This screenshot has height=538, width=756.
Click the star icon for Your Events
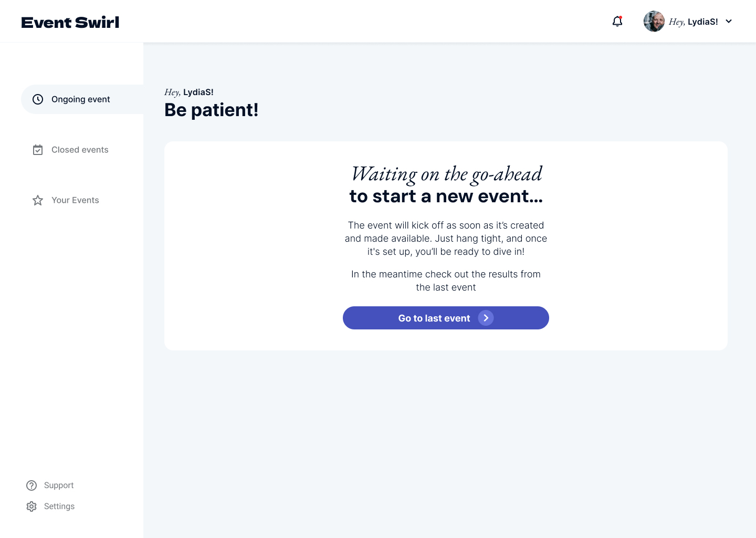point(38,200)
